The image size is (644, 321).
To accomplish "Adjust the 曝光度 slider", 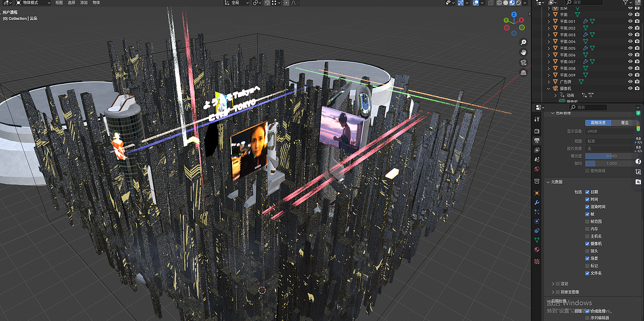I will pyautogui.click(x=611, y=156).
